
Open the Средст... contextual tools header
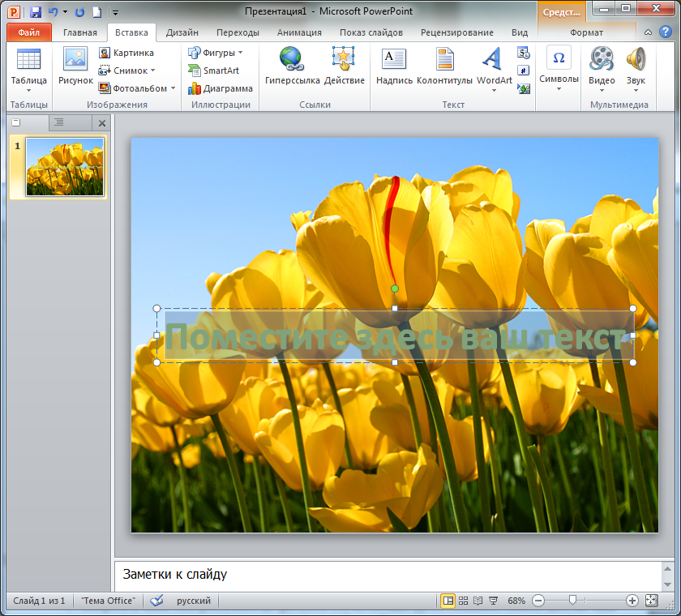click(561, 12)
